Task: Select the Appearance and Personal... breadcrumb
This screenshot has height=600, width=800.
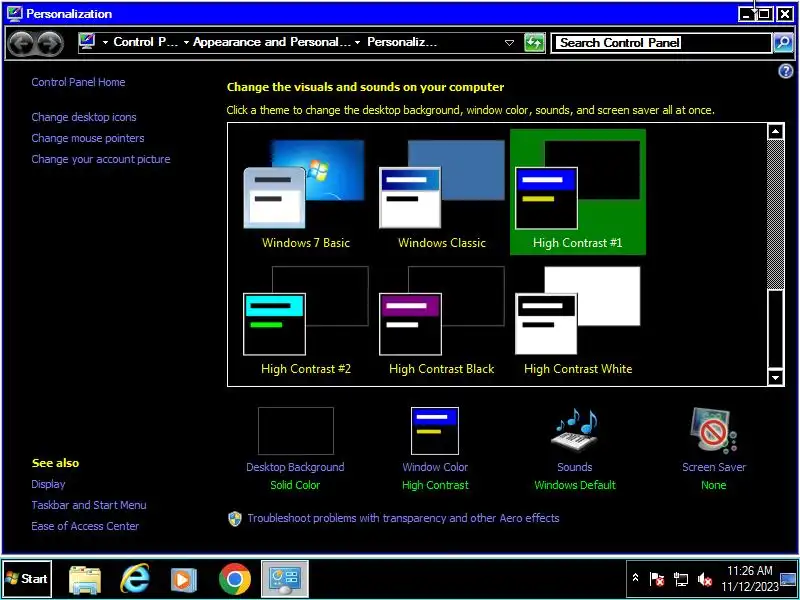Action: click(x=272, y=42)
